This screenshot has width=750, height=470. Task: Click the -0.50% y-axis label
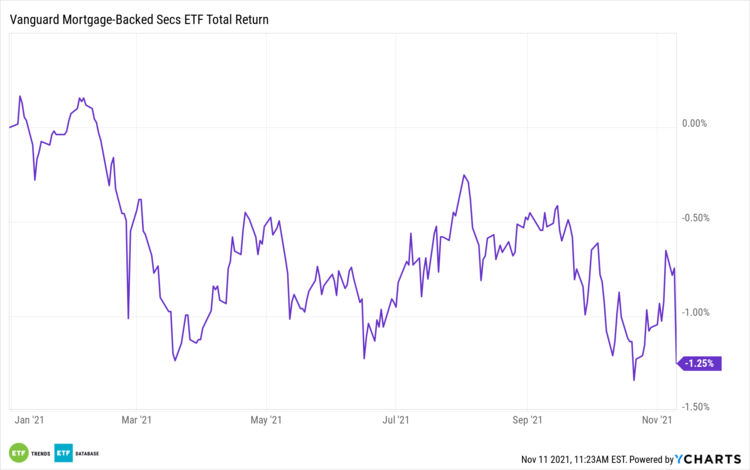[694, 218]
